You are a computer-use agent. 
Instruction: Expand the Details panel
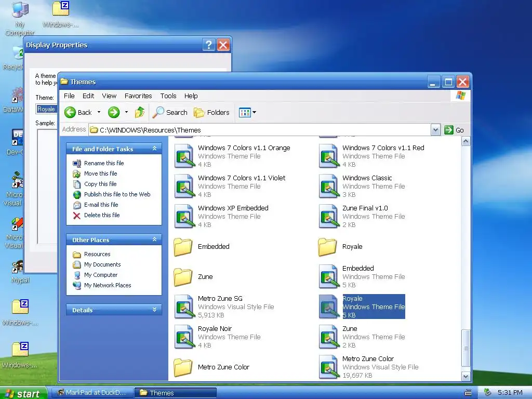coord(155,310)
